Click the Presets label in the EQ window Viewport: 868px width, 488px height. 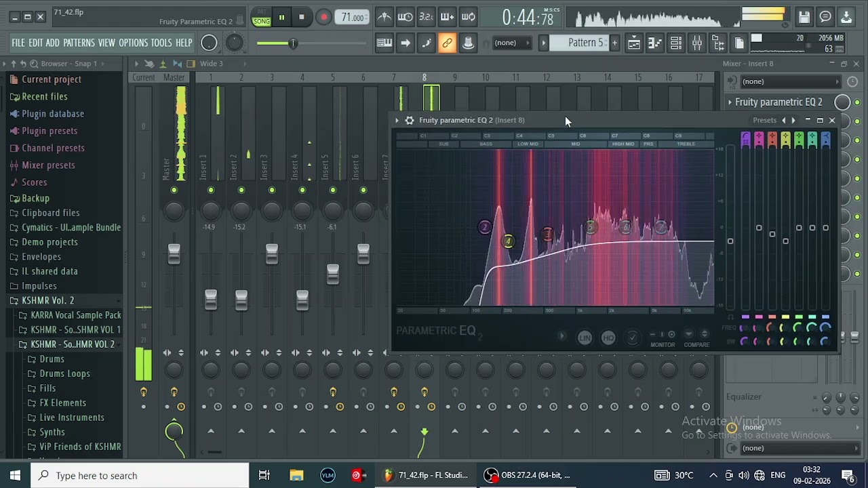[x=764, y=120]
